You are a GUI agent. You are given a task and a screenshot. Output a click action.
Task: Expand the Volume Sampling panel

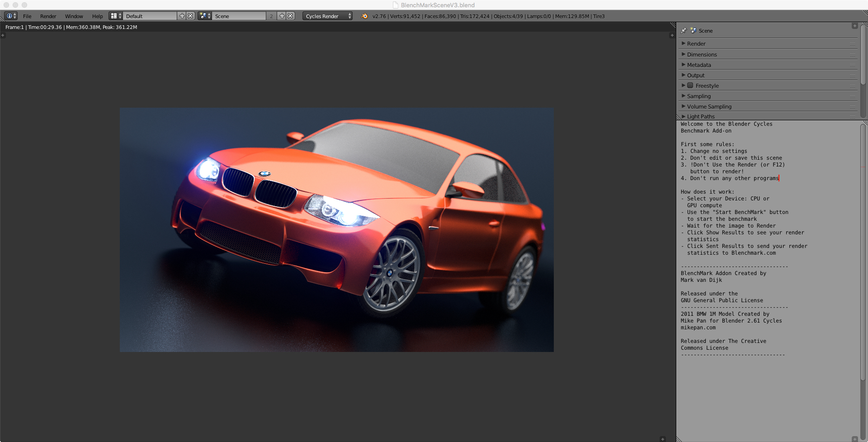tap(684, 106)
